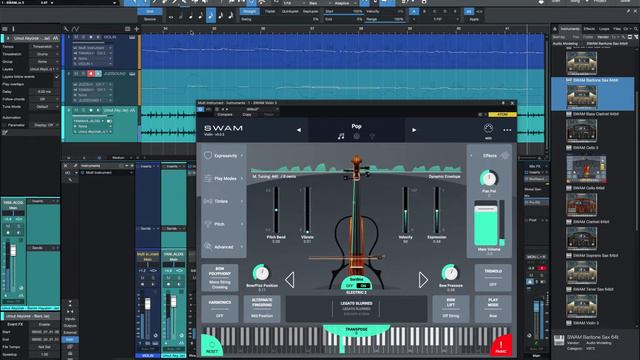Click the Transpose control above keyboard
640x360 pixels.
[356, 331]
